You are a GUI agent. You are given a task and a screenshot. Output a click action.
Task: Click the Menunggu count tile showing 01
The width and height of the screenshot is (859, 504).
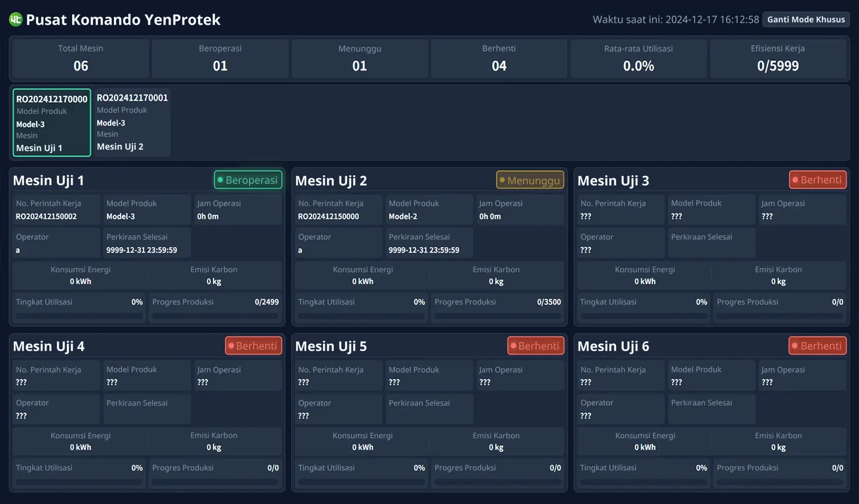tap(360, 58)
